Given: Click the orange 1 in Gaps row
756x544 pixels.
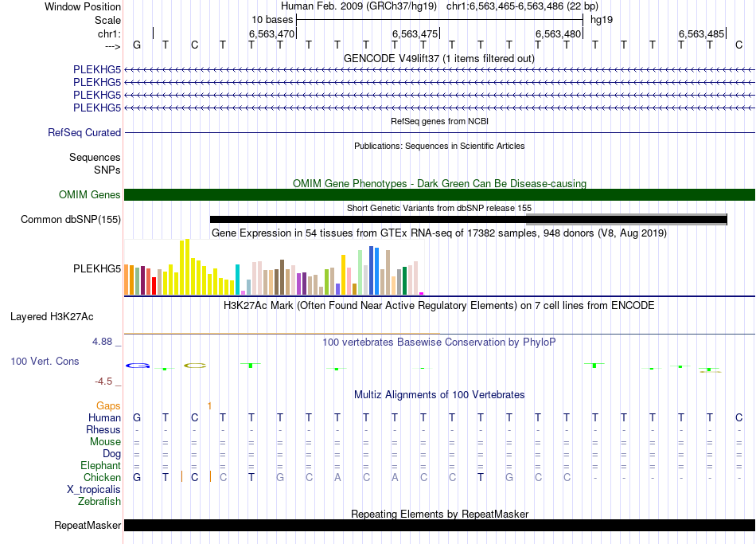Looking at the screenshot, I should point(209,406).
